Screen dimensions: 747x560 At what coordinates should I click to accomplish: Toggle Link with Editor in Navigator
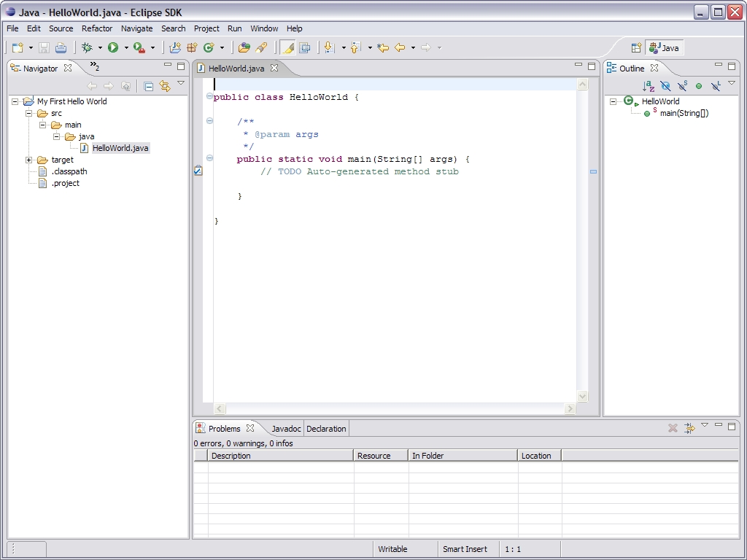[165, 86]
